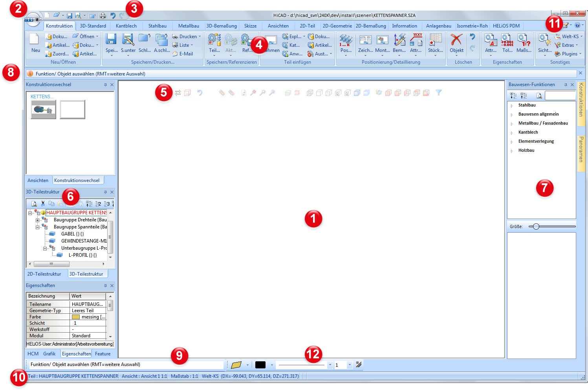Collapse the HAUPTBAUGRUPPE KETTENS tree node

tap(30, 213)
